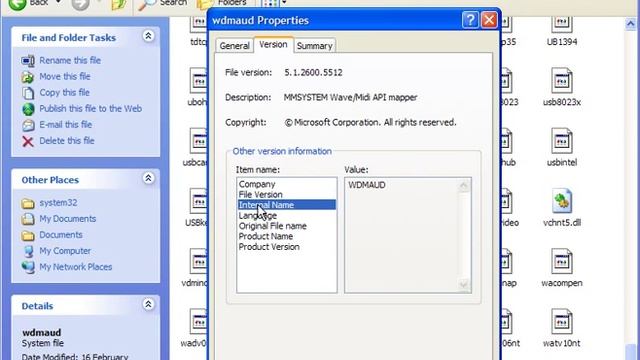
Task: Open the Summary tab
Action: pos(314,46)
